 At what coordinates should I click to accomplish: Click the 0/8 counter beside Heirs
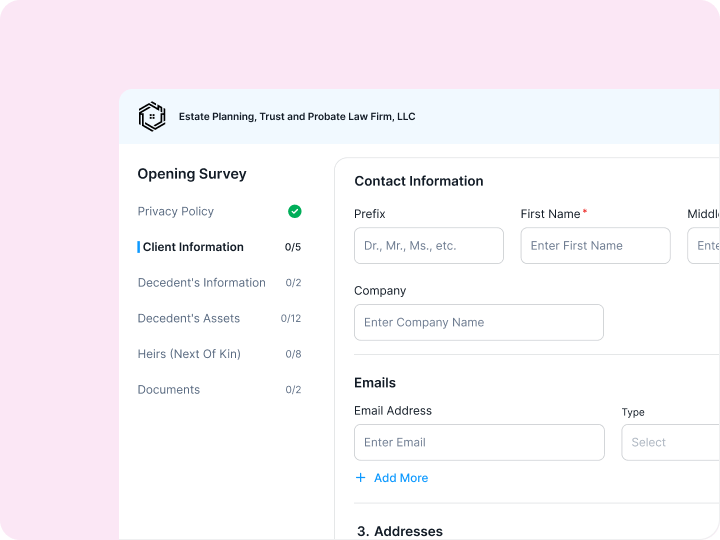tap(293, 354)
